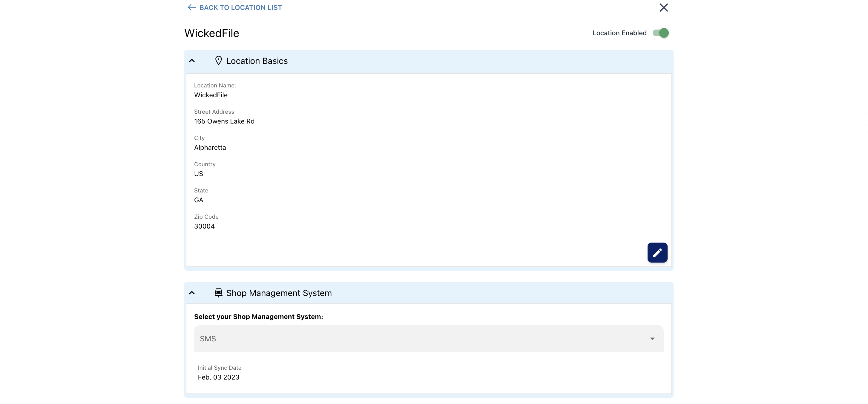Collapse the Shop Management System section
The height and width of the screenshot is (404, 868).
(192, 293)
